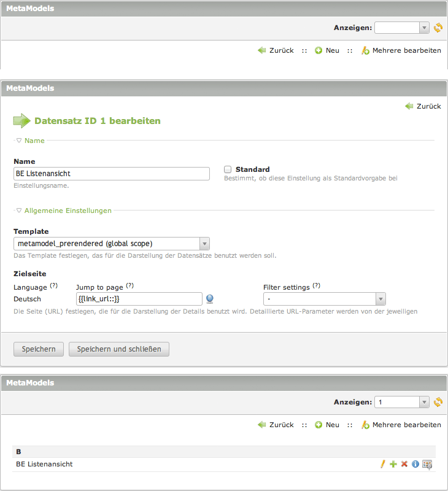Click Mehrere bearbeiten in bottom panel
The image size is (448, 491).
[x=401, y=425]
